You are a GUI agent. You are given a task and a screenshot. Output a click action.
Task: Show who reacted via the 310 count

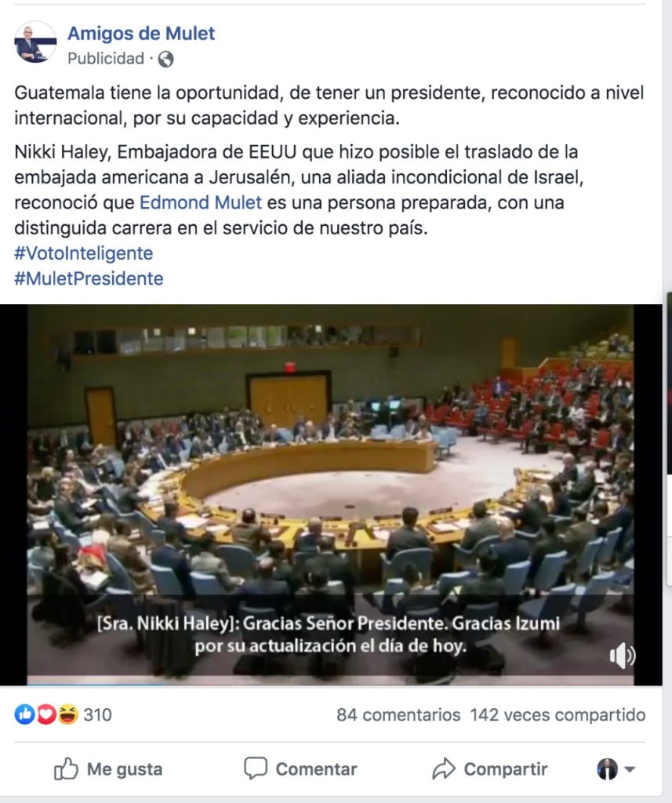tap(97, 715)
